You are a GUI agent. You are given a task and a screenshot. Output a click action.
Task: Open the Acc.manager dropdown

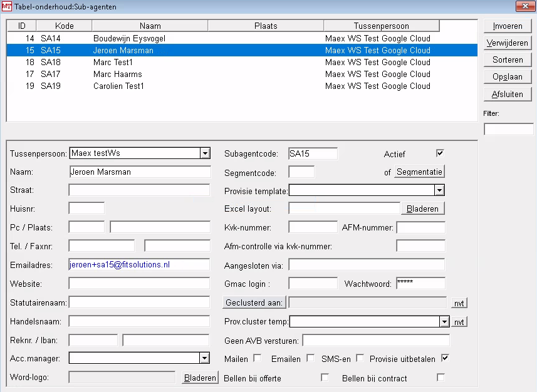pos(204,359)
